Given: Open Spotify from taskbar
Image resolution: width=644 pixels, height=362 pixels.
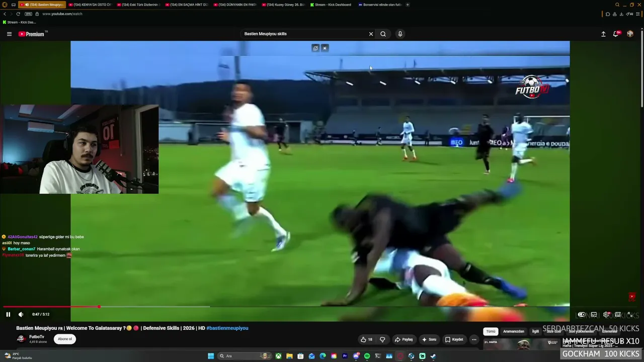Looking at the screenshot, I should (x=367, y=356).
